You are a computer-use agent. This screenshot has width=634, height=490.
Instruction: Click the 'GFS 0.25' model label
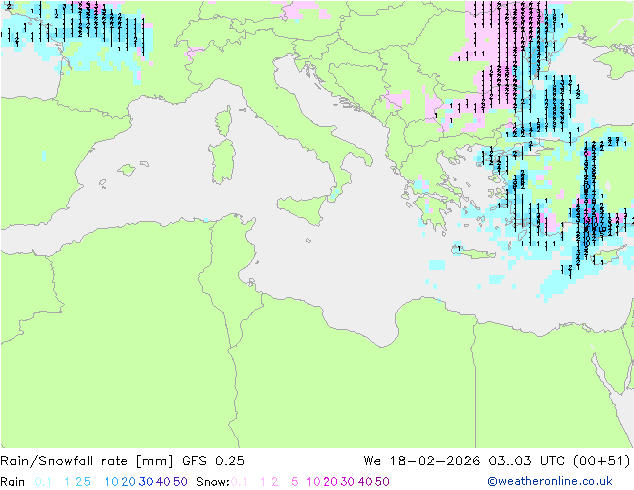click(213, 461)
